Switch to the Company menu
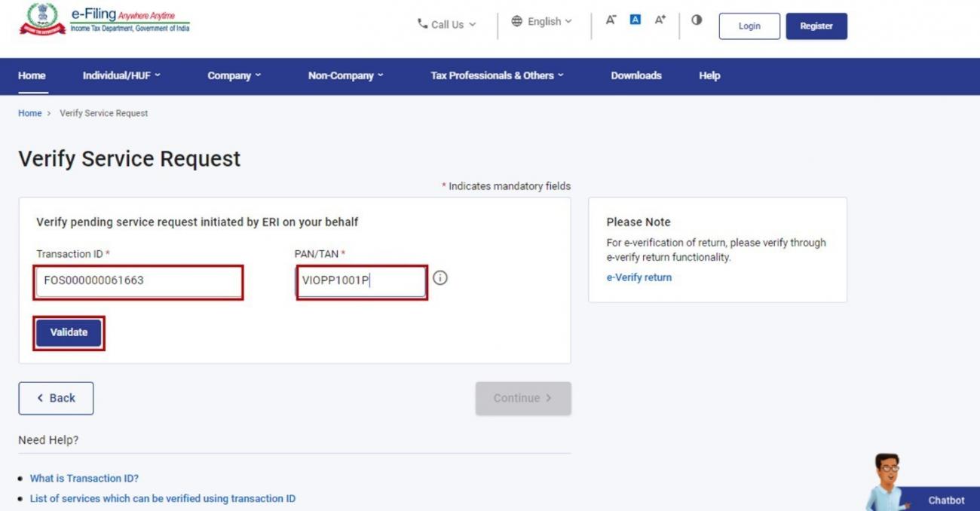The width and height of the screenshot is (980, 511). (234, 75)
